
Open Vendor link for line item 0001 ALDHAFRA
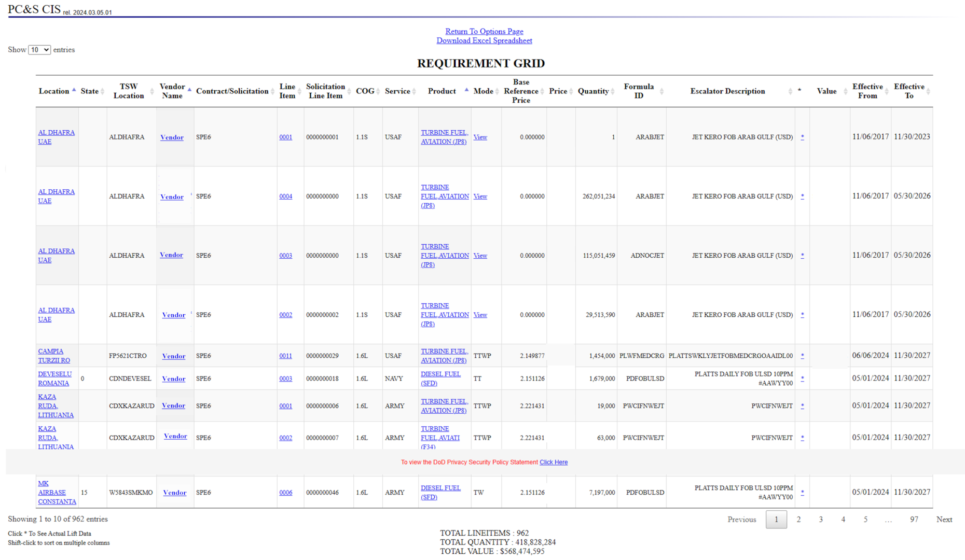coord(172,137)
